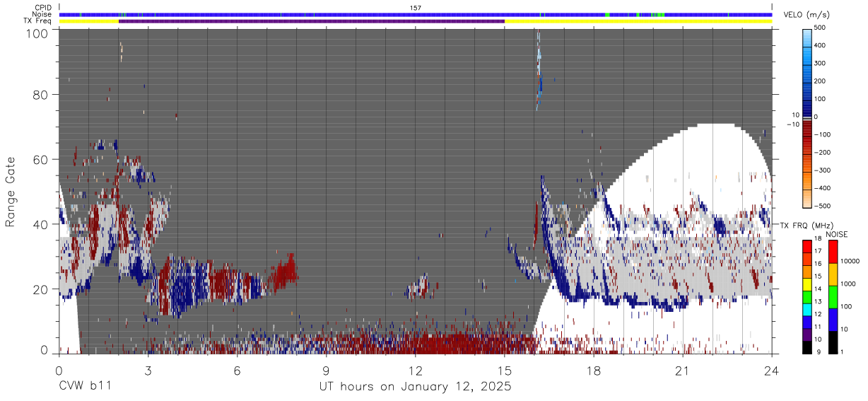Click the hour 6 tick label
The width and height of the screenshot is (868, 401).
point(237,370)
